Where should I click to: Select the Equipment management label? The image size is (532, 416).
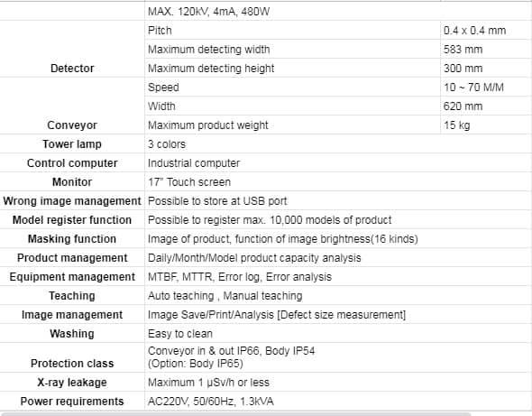72,277
